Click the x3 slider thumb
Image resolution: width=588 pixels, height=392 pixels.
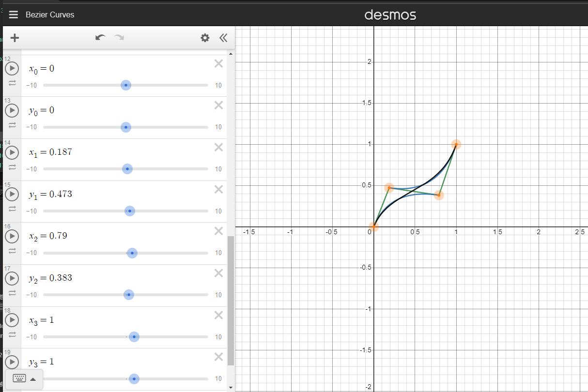(x=134, y=337)
